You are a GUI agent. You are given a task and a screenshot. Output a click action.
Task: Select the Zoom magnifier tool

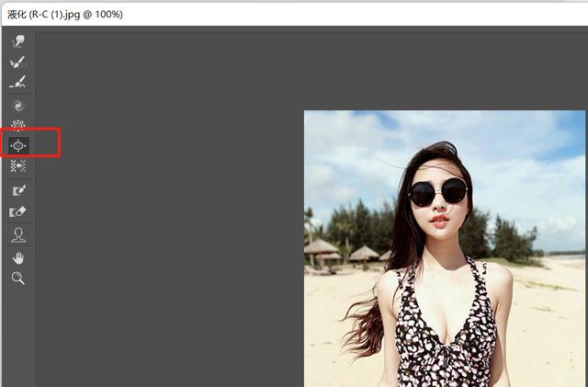point(18,279)
